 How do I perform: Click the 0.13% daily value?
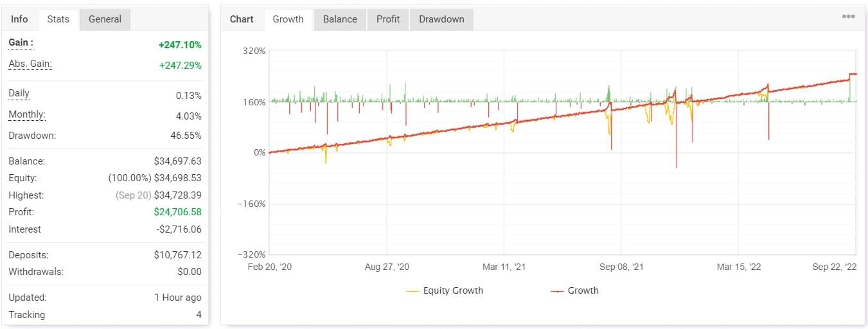pyautogui.click(x=188, y=96)
